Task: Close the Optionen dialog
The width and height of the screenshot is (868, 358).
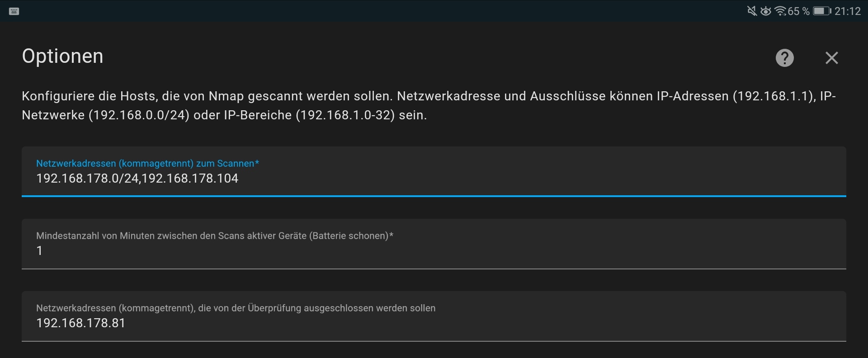Action: (x=831, y=58)
